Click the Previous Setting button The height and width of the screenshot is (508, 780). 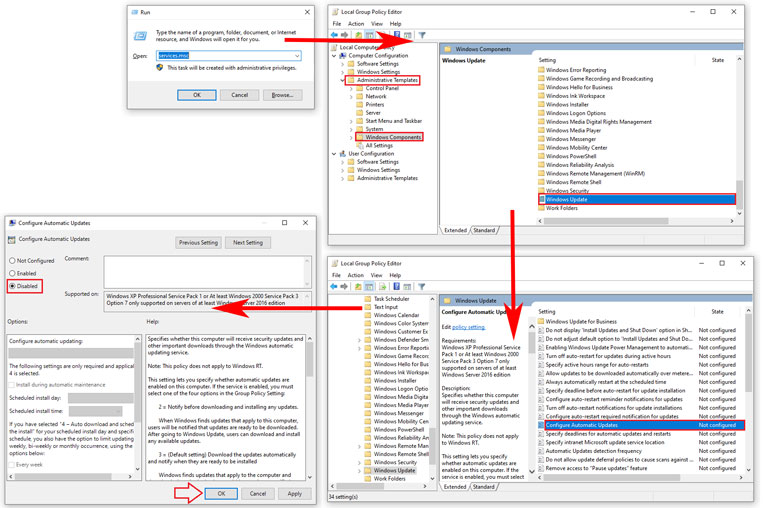198,243
